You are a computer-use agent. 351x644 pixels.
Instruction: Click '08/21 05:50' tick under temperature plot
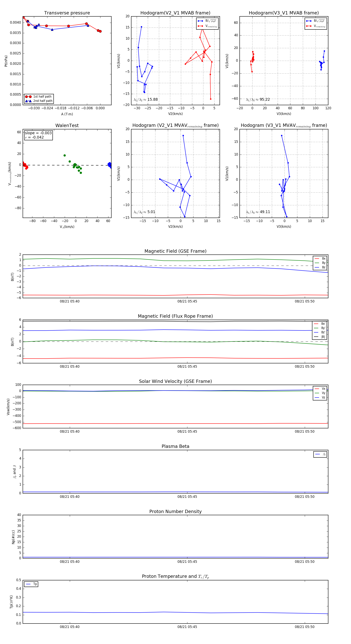tap(305, 627)
